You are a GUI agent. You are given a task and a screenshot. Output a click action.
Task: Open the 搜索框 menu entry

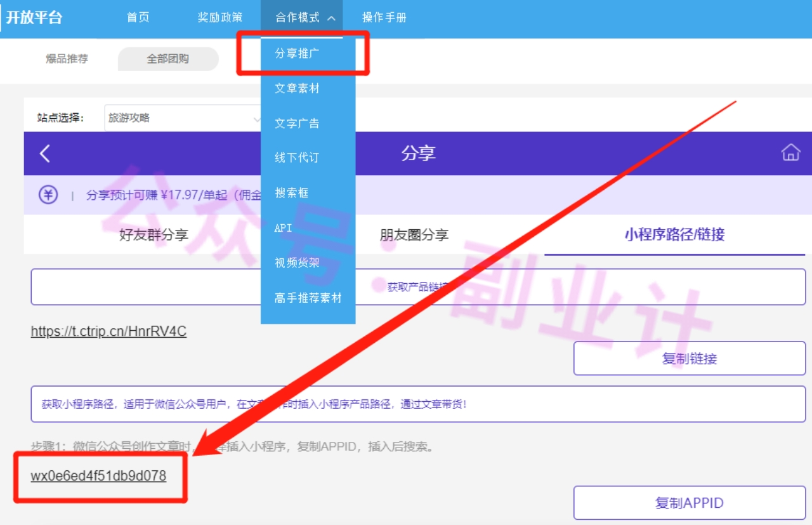[292, 192]
